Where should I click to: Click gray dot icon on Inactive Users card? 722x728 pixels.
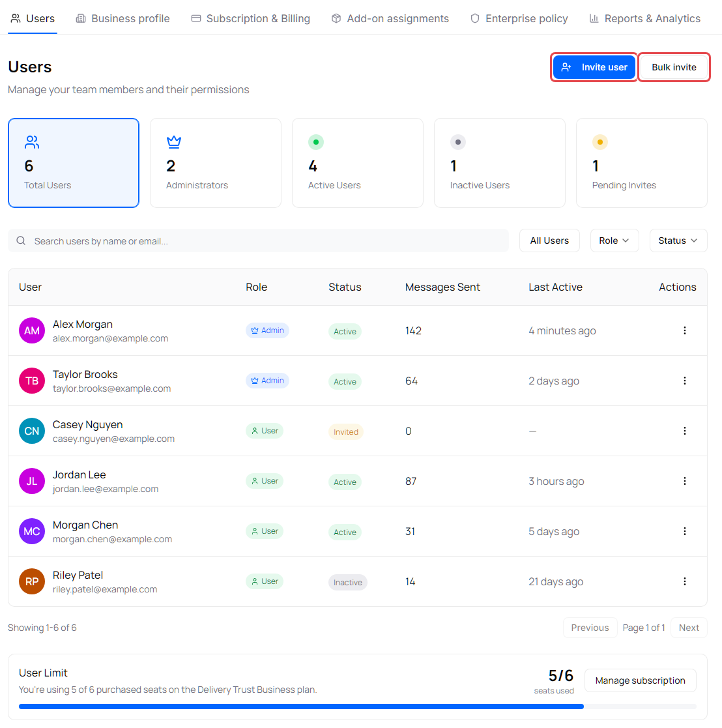(x=458, y=142)
